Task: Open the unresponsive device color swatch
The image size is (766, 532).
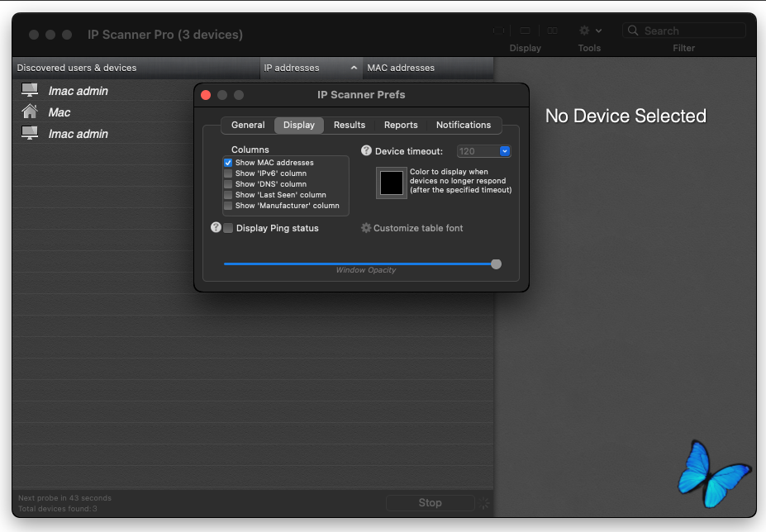Action: point(392,183)
